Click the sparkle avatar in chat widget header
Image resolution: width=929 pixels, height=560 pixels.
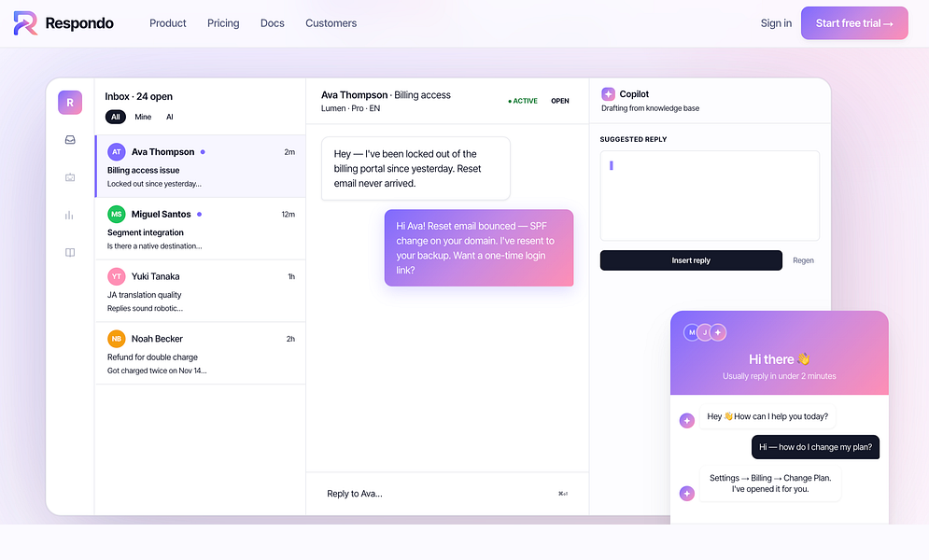click(718, 332)
